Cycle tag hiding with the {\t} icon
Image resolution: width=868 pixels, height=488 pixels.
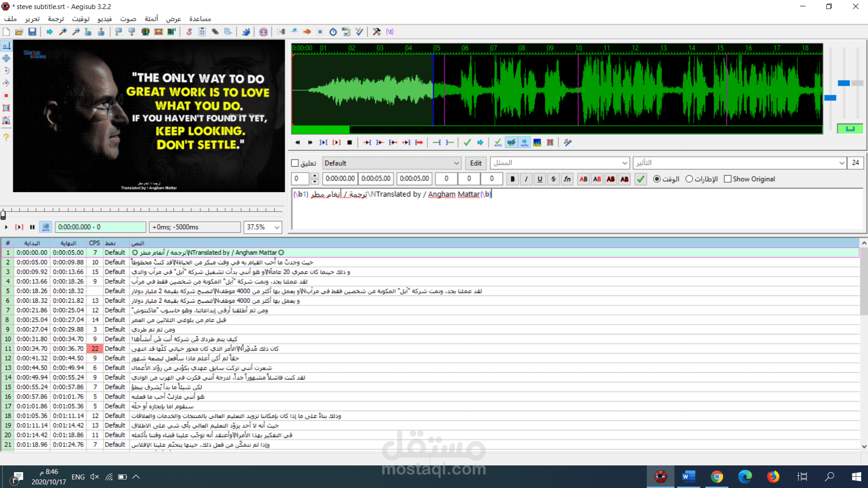pyautogui.click(x=390, y=32)
